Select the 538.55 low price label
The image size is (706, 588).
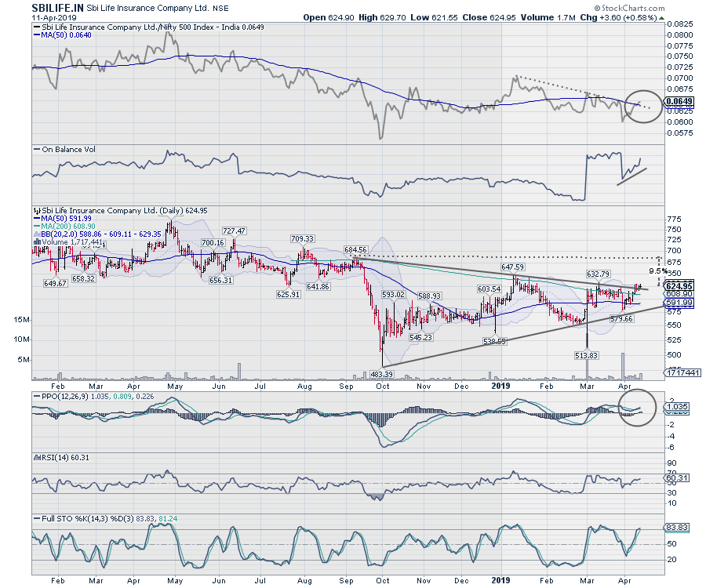[x=494, y=342]
